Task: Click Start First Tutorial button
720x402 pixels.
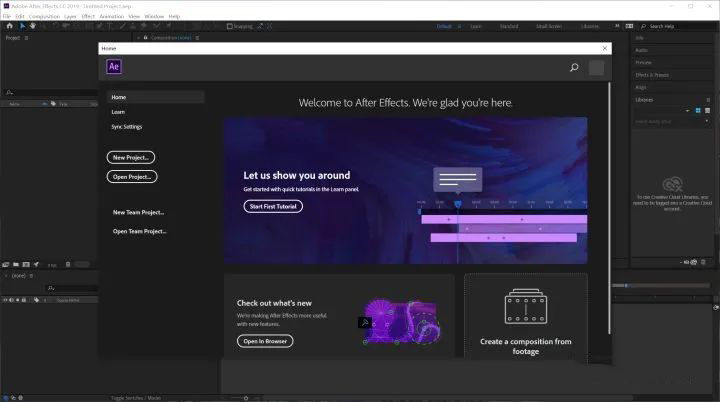Action: pos(273,206)
